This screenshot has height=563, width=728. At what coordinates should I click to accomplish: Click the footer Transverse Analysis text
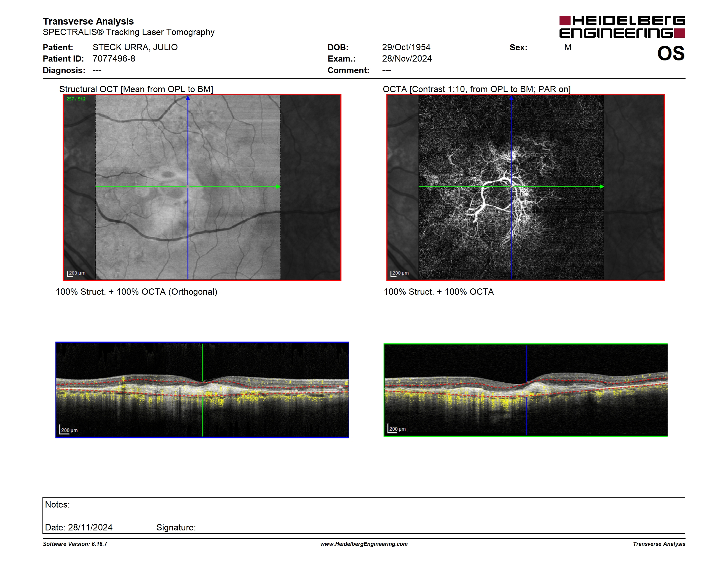pos(659,544)
